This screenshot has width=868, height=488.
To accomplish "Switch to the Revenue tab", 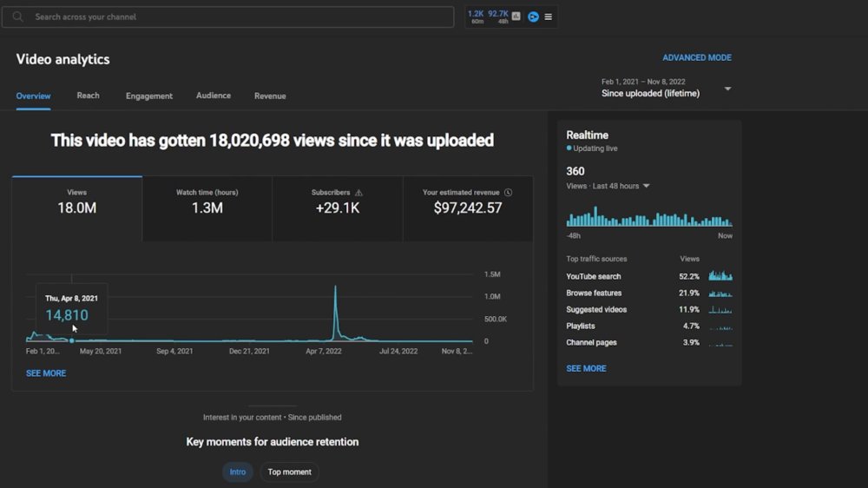I will click(x=270, y=96).
